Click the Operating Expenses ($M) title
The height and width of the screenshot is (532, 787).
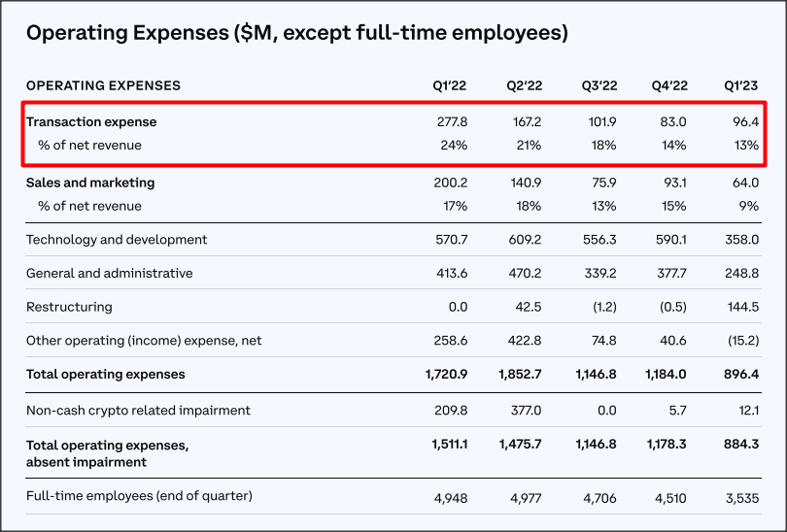coord(297,33)
